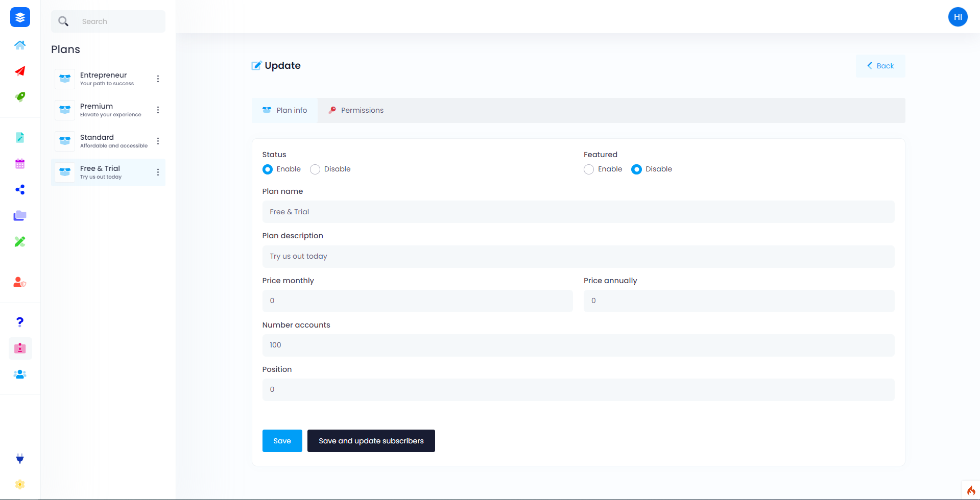Open the green rocket icon
Screen dimensions: 980x500
click(20, 97)
